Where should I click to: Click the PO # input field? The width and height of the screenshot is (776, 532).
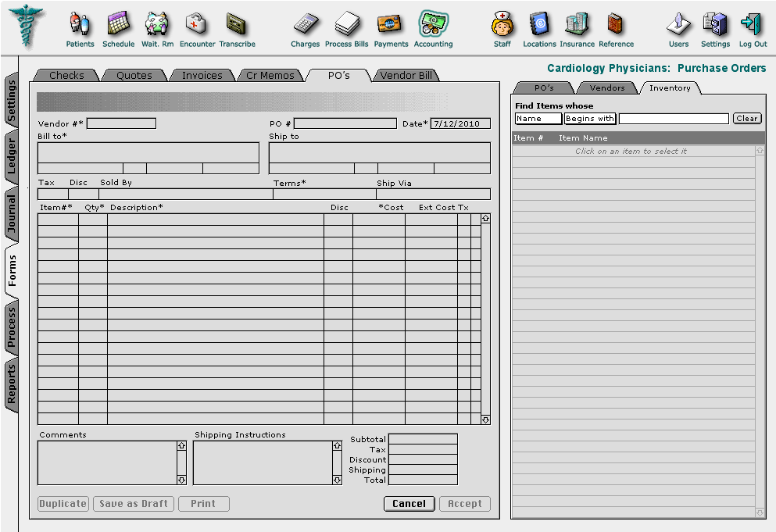[x=345, y=123]
